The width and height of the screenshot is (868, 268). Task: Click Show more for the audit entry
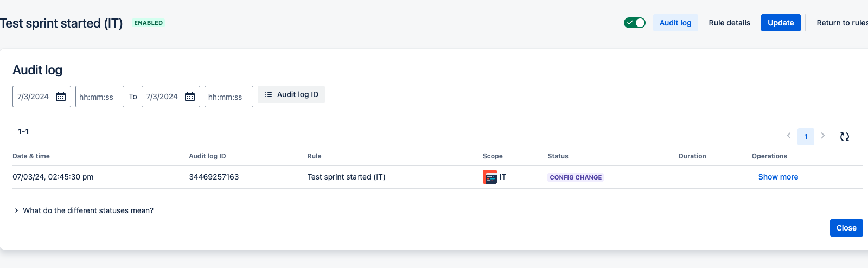(778, 177)
